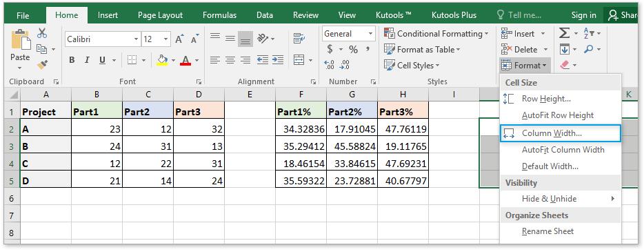
Task: Open the Conditional Formatting dropdown
Action: tap(436, 34)
